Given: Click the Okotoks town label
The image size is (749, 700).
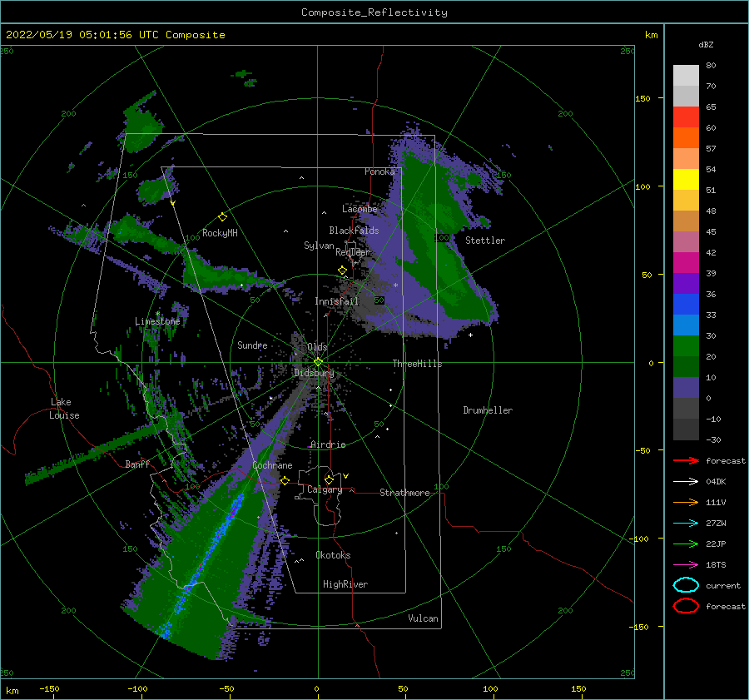Looking at the screenshot, I should (x=333, y=555).
